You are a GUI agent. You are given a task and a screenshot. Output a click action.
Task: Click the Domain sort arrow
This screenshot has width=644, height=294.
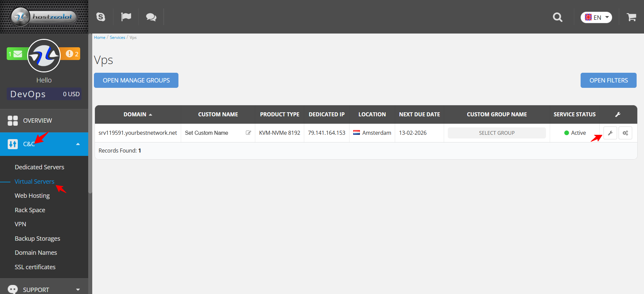(x=151, y=115)
